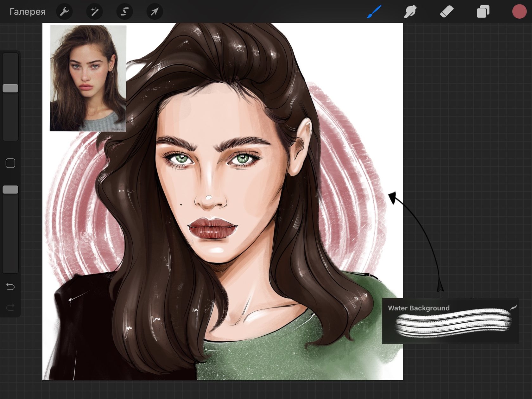Open the active color swatch
Viewport: 532px width, 399px height.
(519, 12)
